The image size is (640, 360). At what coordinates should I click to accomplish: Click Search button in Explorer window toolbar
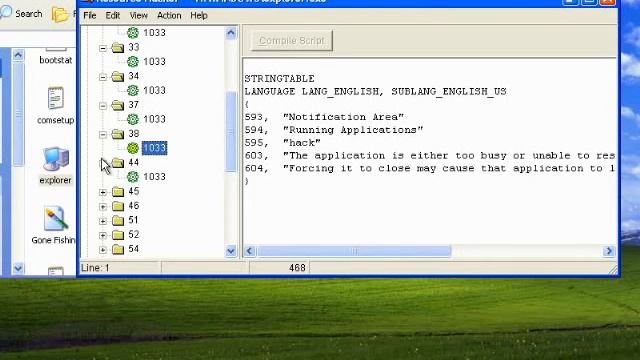(x=22, y=13)
